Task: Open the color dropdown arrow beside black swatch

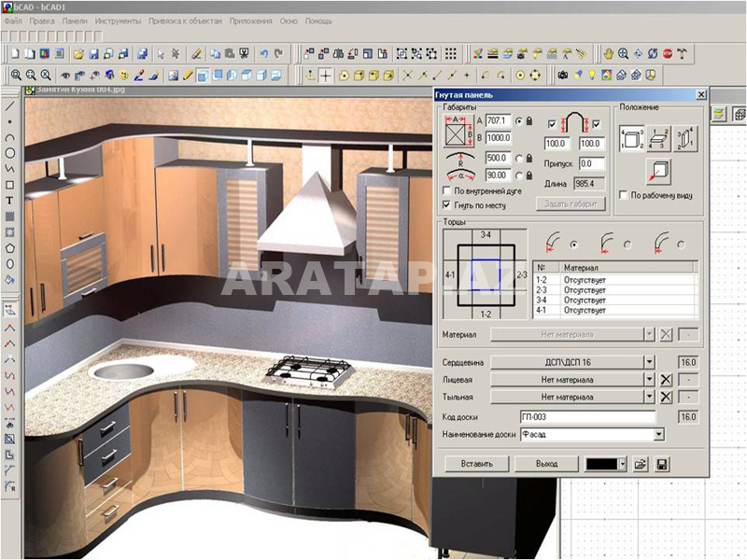Action: pos(623,464)
